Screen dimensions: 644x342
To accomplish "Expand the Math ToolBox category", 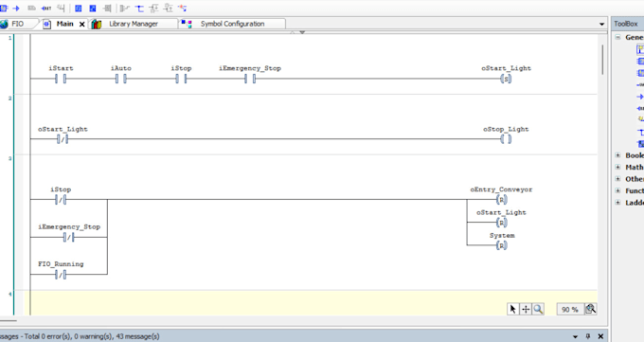I will coord(617,167).
